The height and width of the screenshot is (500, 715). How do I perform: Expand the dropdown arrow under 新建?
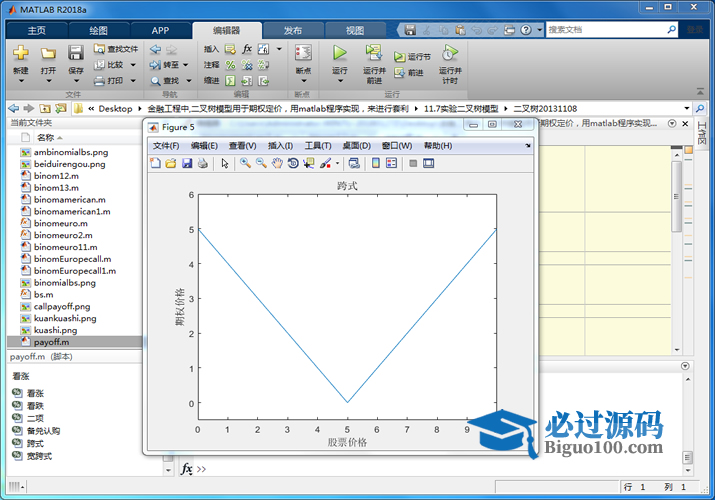click(x=21, y=81)
